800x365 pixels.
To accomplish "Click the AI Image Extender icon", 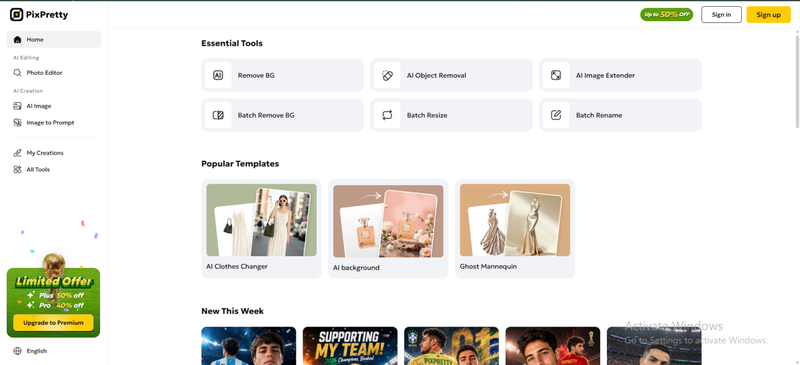I will [x=556, y=75].
